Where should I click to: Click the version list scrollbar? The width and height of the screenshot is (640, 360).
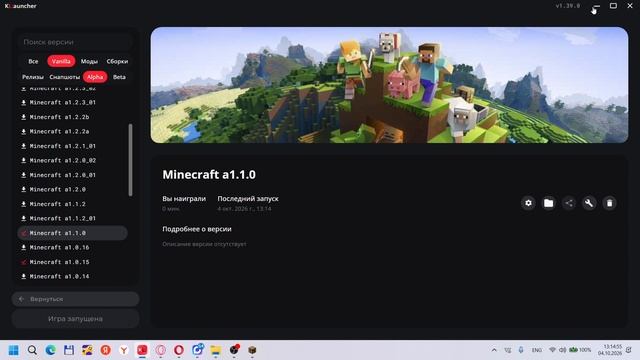(130, 160)
